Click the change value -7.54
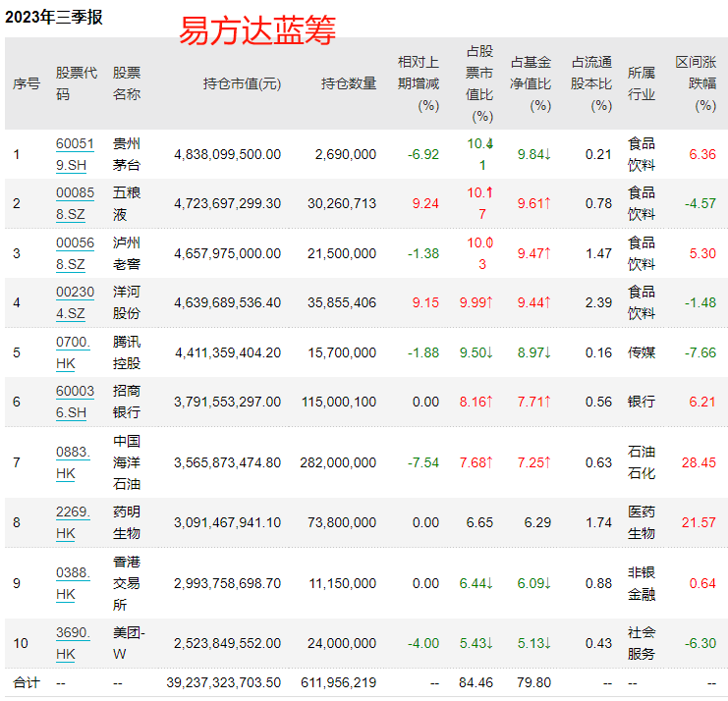This screenshot has width=728, height=701. tap(423, 463)
